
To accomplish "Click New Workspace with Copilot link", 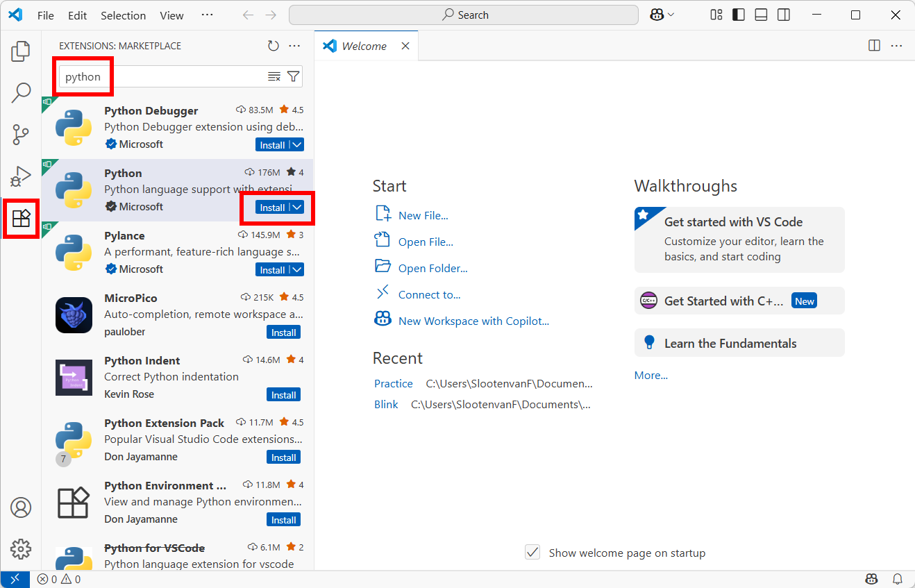I will click(x=473, y=321).
